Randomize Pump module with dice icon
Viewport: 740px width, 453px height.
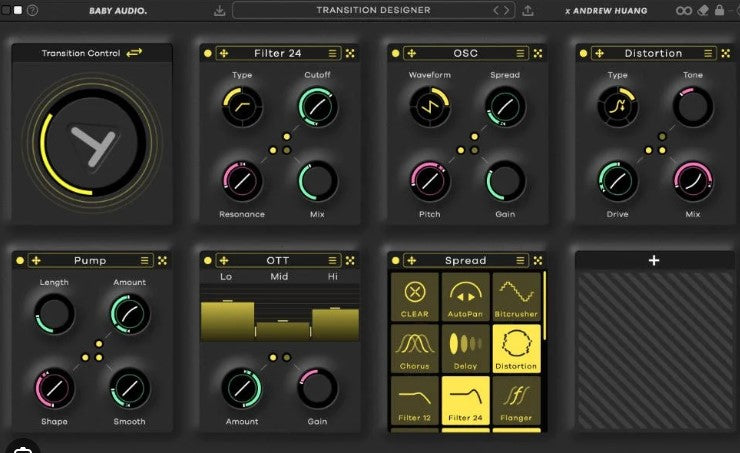[162, 260]
